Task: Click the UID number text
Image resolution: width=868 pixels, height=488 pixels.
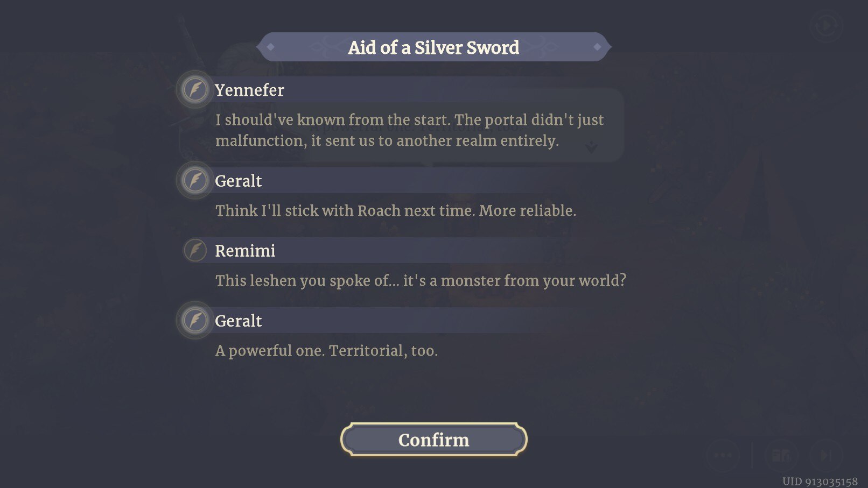Action: (820, 481)
